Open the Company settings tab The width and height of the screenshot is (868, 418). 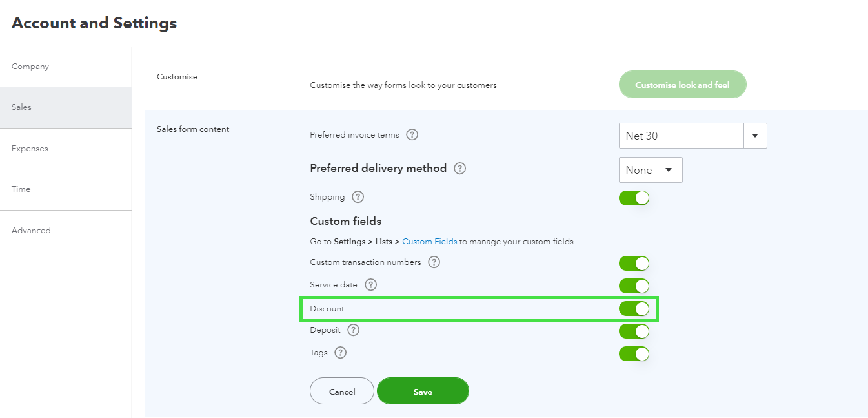pos(30,67)
